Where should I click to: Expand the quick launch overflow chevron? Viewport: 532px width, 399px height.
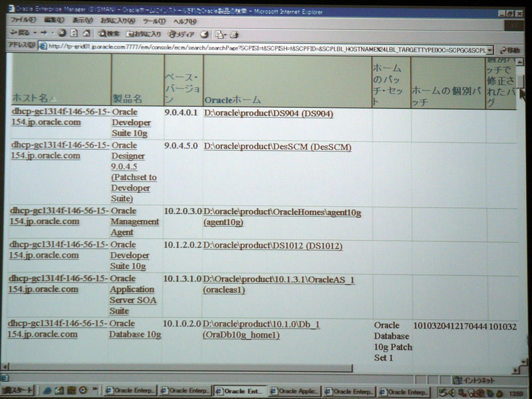tap(95, 390)
